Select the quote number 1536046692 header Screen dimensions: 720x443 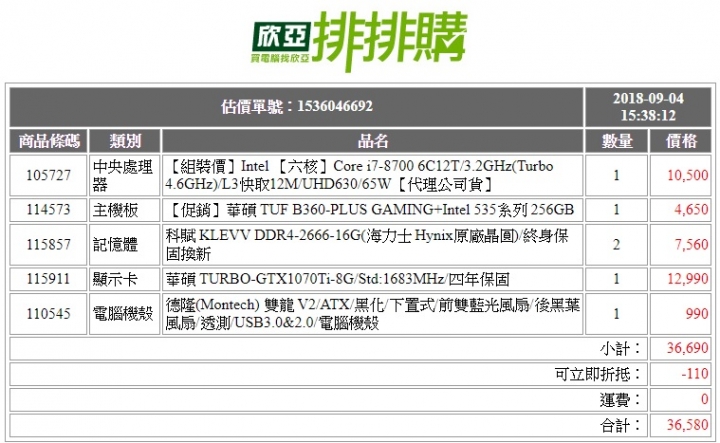297,107
